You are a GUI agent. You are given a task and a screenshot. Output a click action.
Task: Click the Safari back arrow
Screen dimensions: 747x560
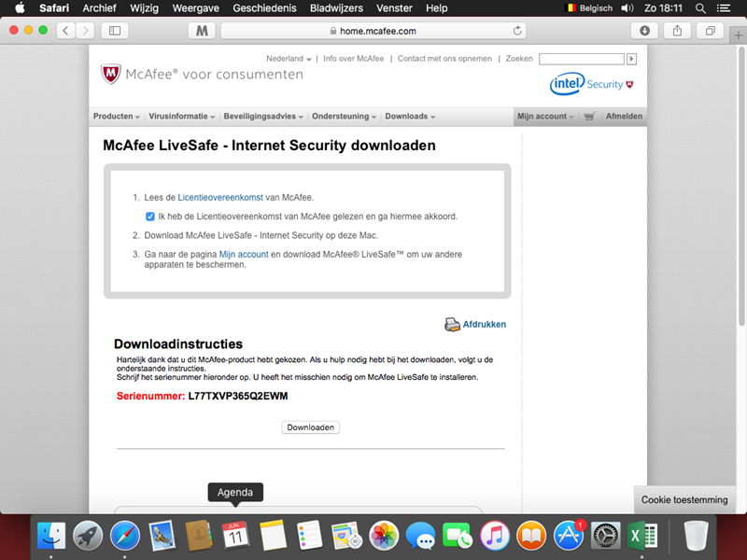point(65,31)
